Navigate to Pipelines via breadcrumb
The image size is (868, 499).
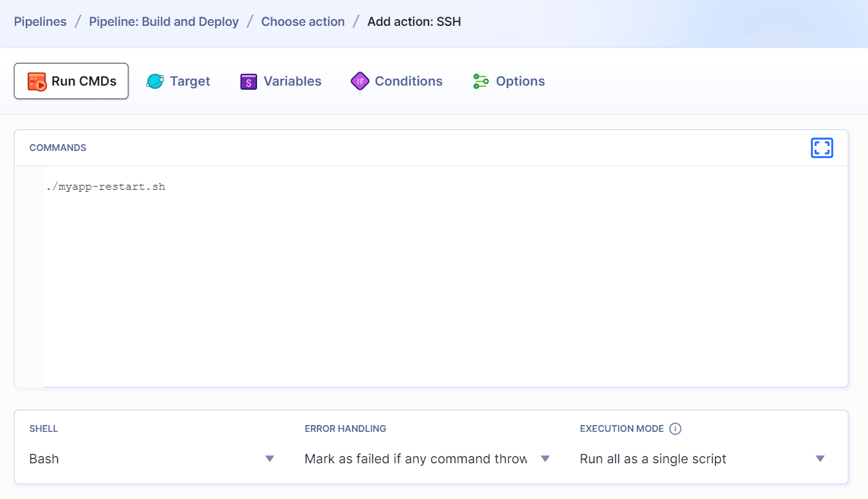pyautogui.click(x=40, y=21)
